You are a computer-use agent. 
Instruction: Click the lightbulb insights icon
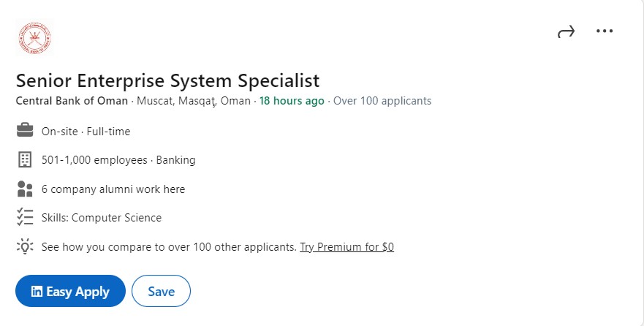(25, 246)
